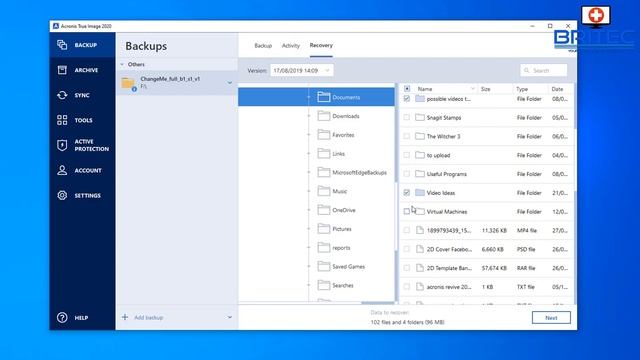The height and width of the screenshot is (360, 640).
Task: Click the Add backup label
Action: [x=149, y=317]
